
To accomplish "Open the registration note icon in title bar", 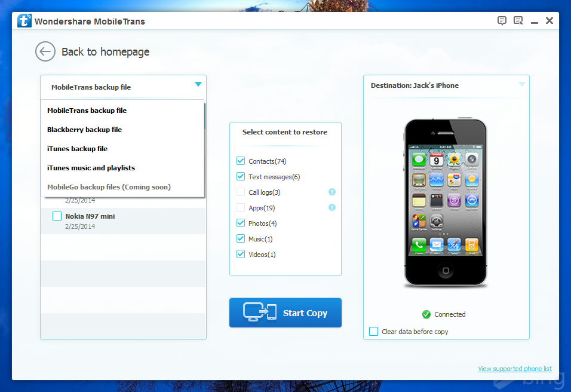I will tap(518, 21).
